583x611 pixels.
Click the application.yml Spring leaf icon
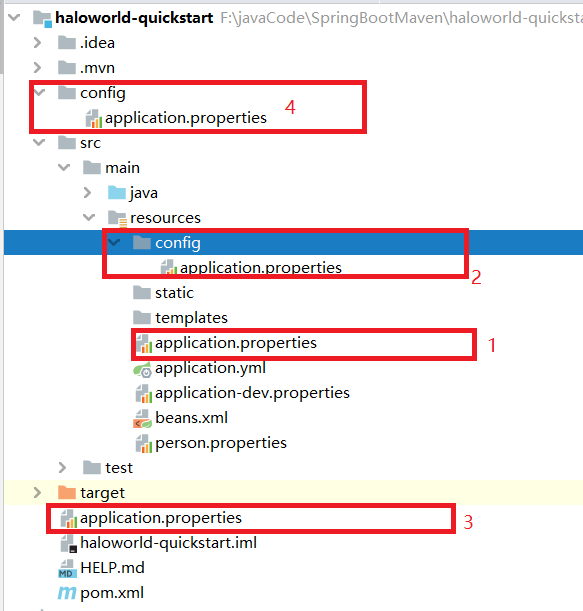[x=142, y=369]
